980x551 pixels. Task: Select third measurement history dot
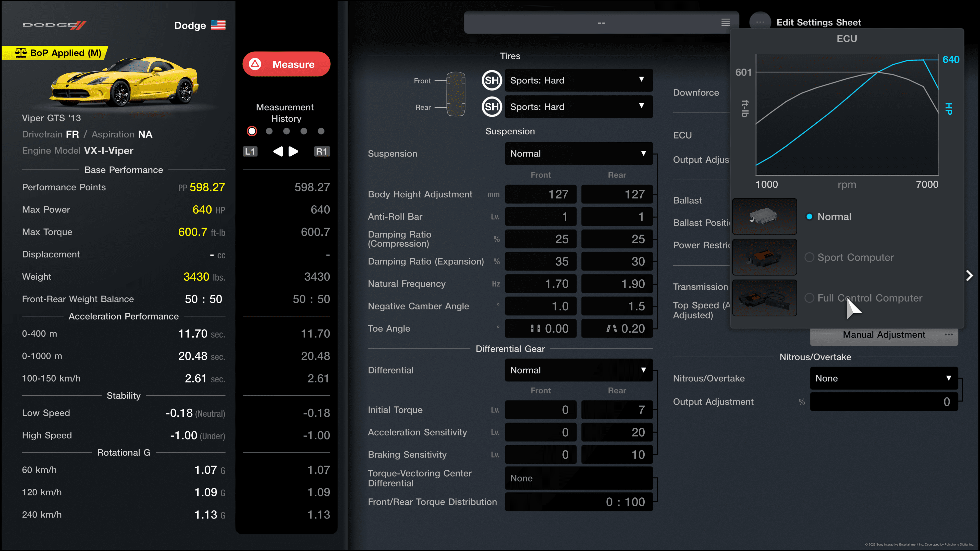coord(286,131)
